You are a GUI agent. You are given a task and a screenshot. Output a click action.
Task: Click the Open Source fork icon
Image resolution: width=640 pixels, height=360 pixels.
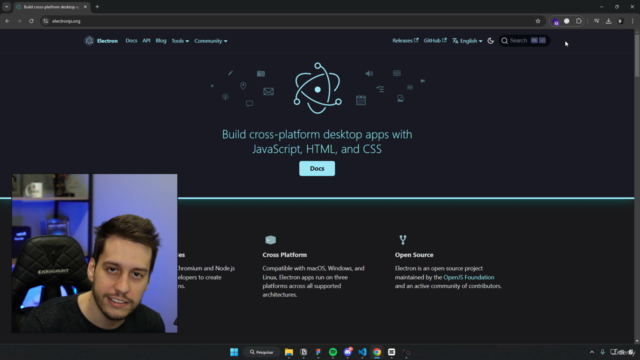403,240
